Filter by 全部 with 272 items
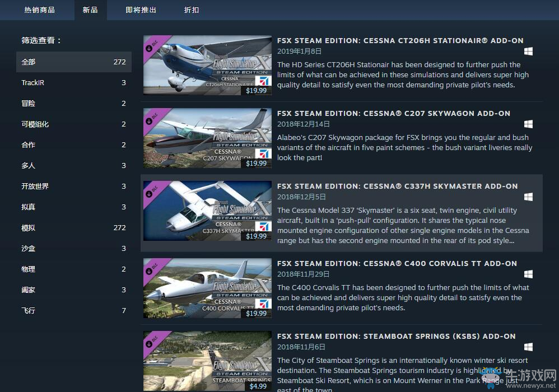 [74, 62]
